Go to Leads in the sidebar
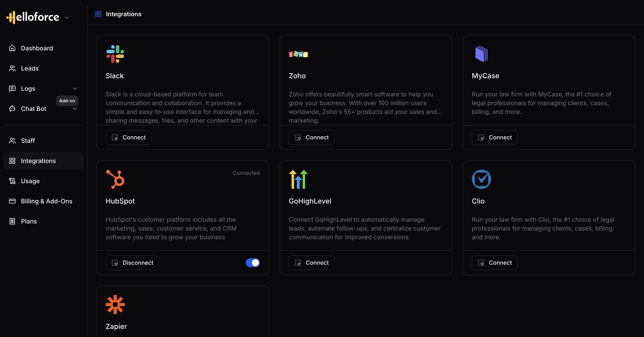 pos(44,68)
